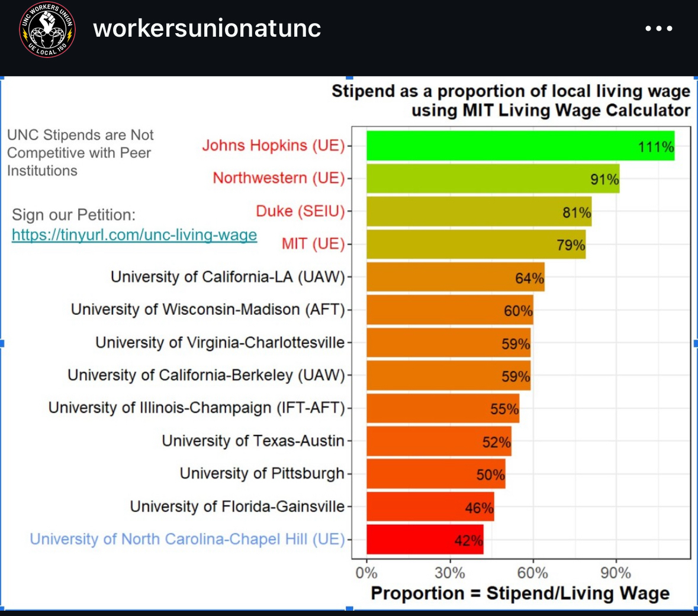The width and height of the screenshot is (698, 616).
Task: Click the University of Texas-Austin label
Action: [253, 441]
